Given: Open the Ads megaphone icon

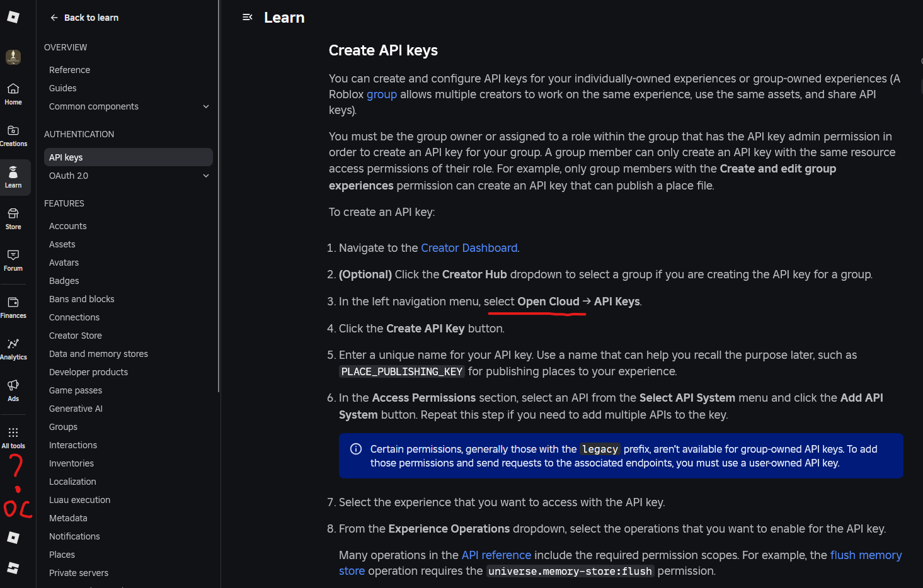Looking at the screenshot, I should [13, 390].
